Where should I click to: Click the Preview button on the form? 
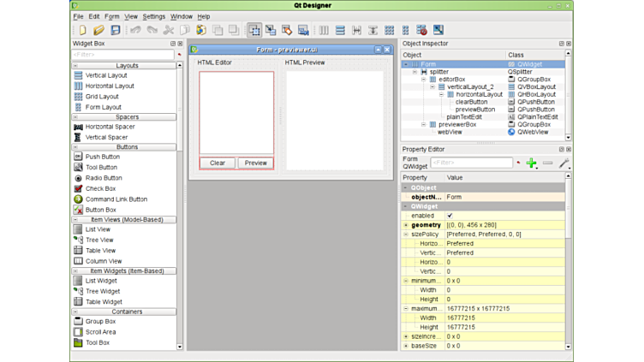tap(255, 163)
